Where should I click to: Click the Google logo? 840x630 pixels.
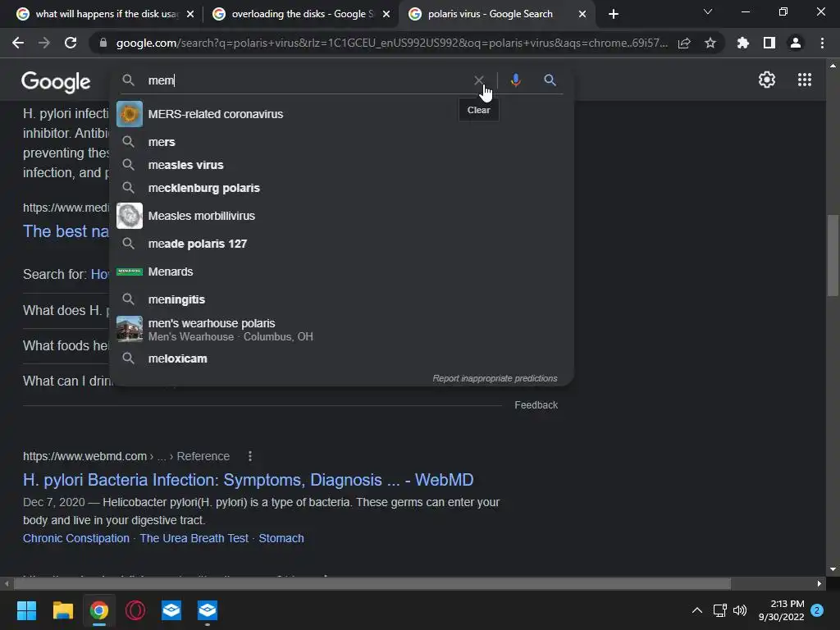click(56, 81)
